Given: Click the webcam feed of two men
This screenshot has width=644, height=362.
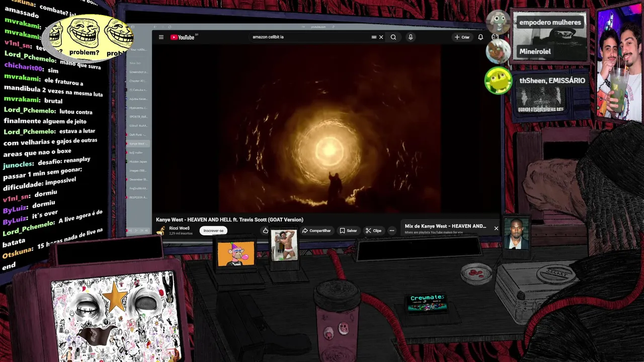Looking at the screenshot, I should point(619,63).
